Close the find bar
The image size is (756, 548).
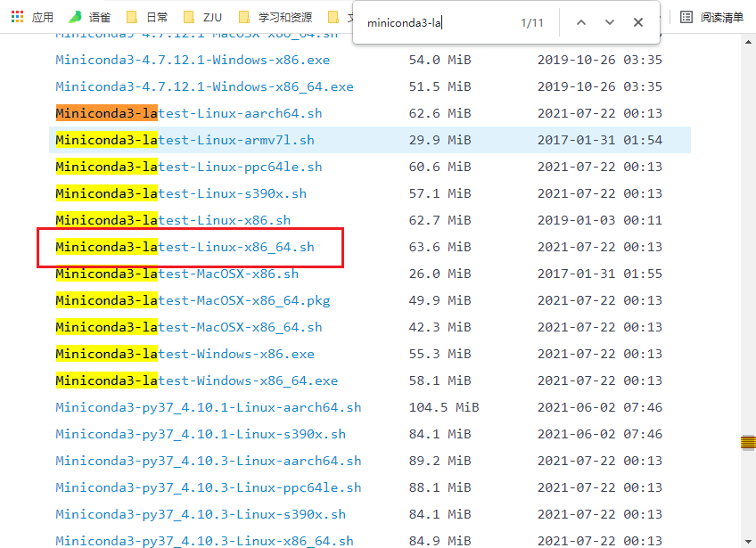pos(638,22)
